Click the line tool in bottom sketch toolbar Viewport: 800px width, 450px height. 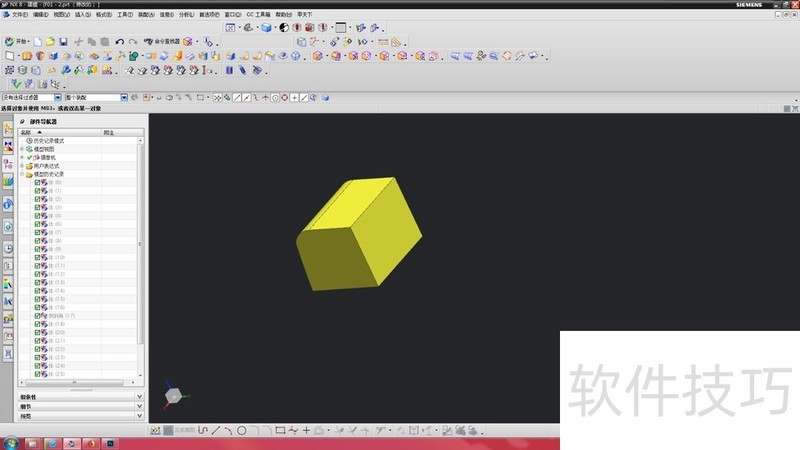[x=216, y=431]
